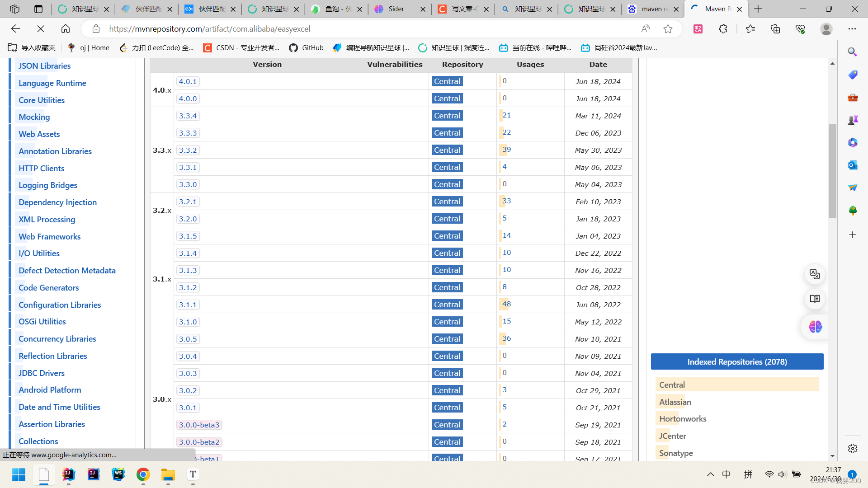Open the Chrome taskbar icon
This screenshot has width=868, height=488.
coord(143,474)
